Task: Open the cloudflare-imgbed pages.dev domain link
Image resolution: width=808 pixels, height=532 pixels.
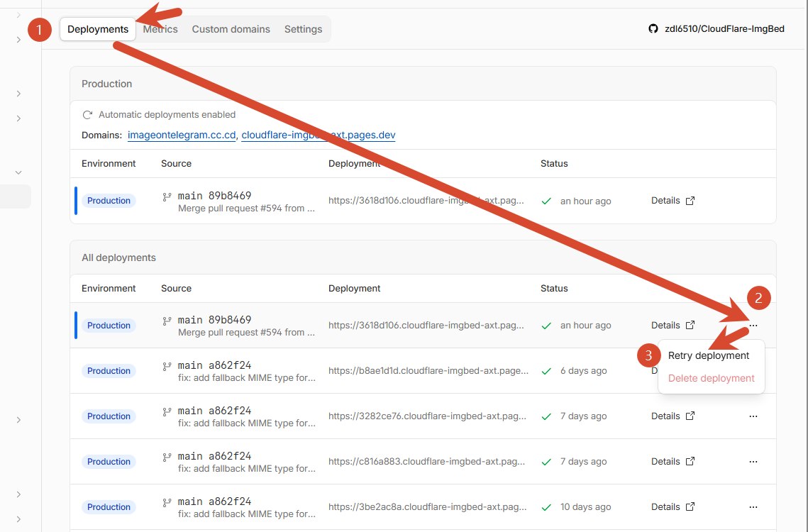Action: pos(318,135)
